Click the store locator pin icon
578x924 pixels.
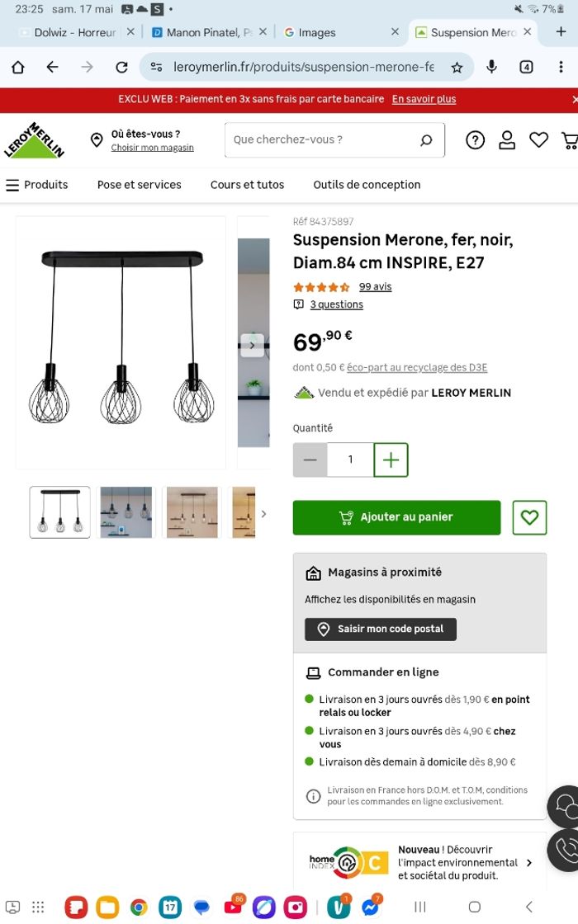[97, 139]
